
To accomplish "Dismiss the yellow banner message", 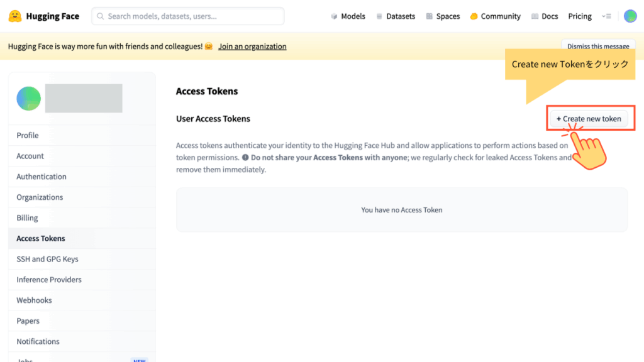I will (x=597, y=47).
